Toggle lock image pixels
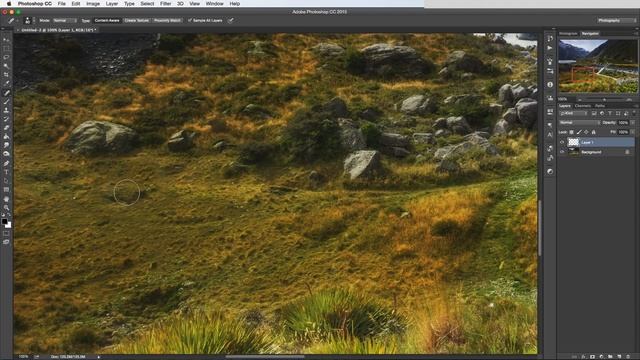 tap(579, 132)
